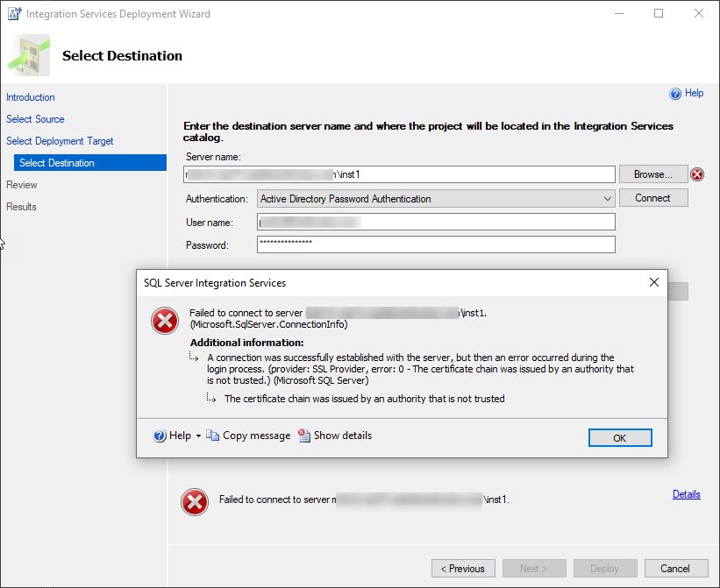Click the Help question-mark icon in error dialog
720x588 pixels.
tap(160, 436)
